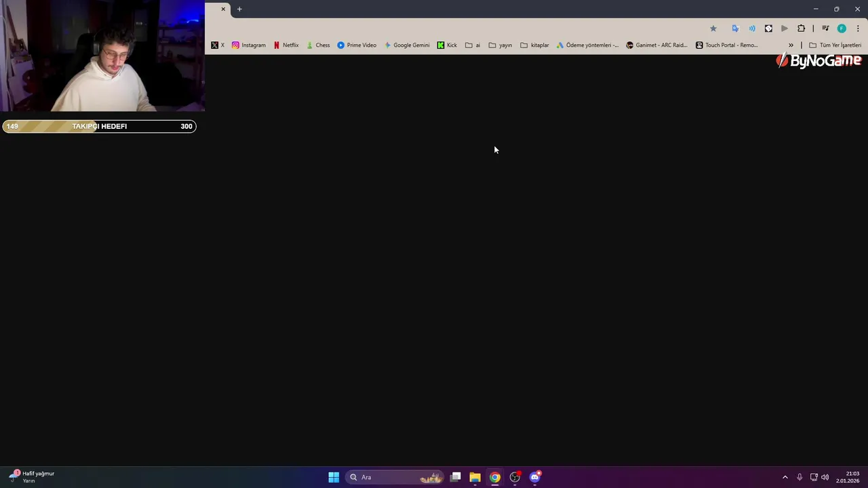Open the Tüm Yer İşaretleri folder

click(835, 45)
